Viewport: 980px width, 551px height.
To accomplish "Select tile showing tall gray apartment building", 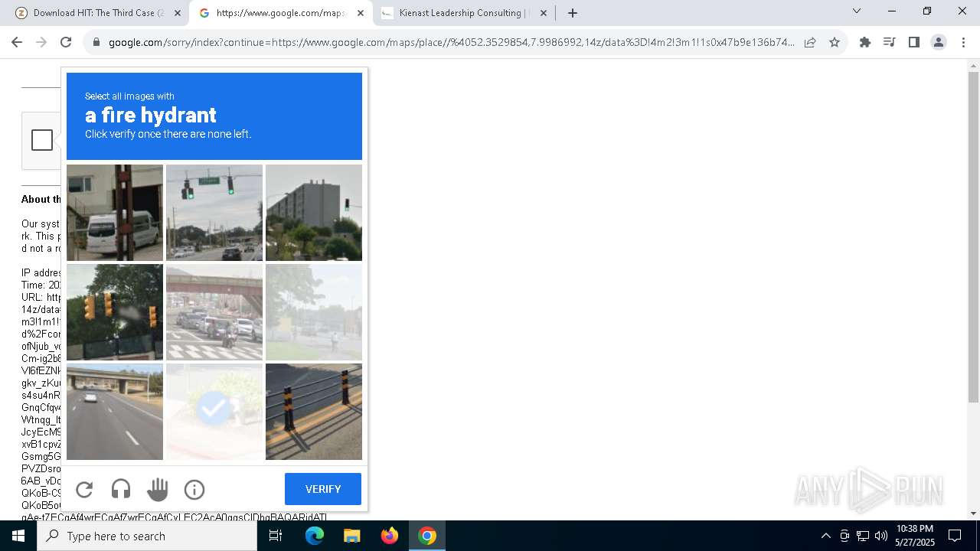I will coord(314,213).
